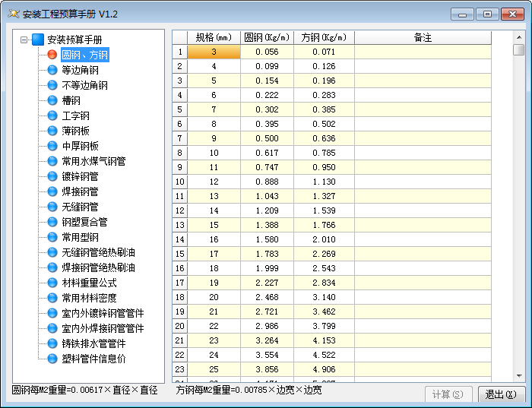The image size is (532, 408).
Task: Click the orange icon beside 圆钢、方钢
Action: click(52, 55)
